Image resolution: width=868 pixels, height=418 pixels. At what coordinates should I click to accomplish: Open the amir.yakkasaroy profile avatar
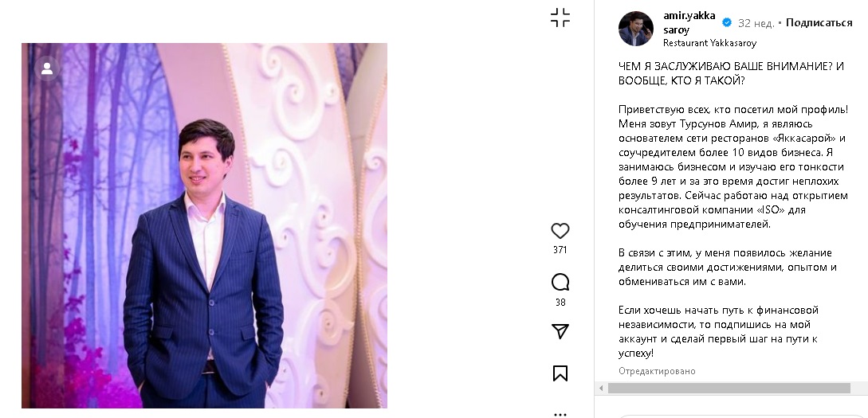coord(636,29)
